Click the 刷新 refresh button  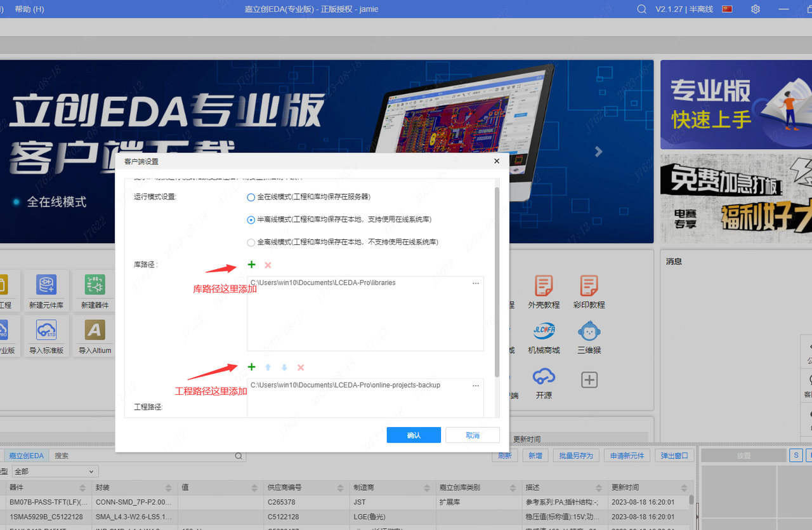click(504, 456)
